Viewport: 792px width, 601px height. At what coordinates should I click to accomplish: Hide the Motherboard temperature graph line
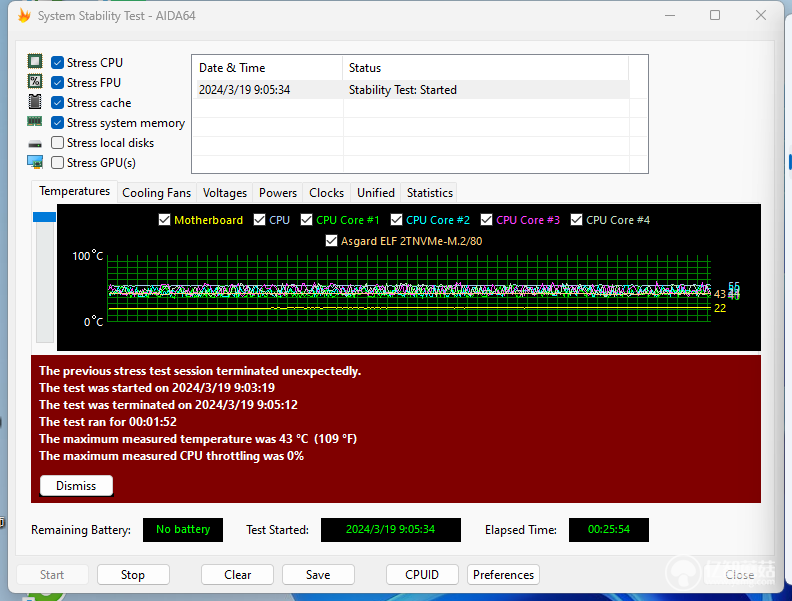tap(164, 220)
